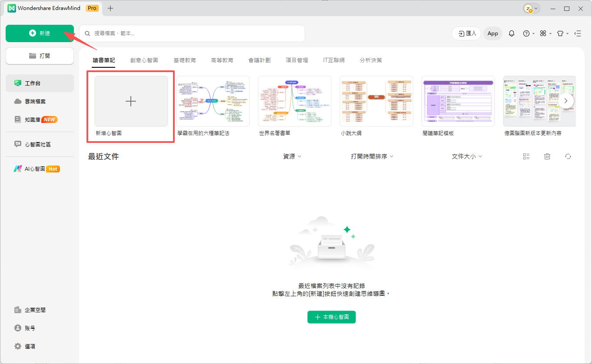592x364 pixels.
Task: Refresh the recent files list
Action: (568, 156)
